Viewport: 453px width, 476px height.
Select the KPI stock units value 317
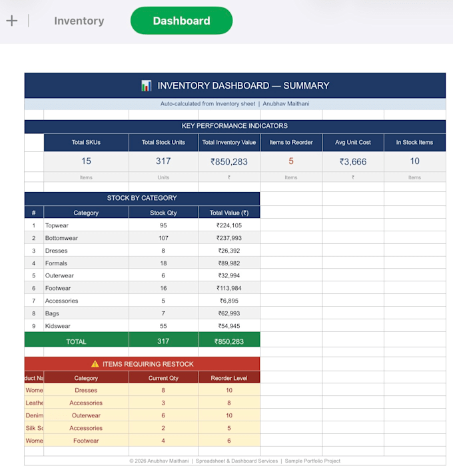coord(163,161)
